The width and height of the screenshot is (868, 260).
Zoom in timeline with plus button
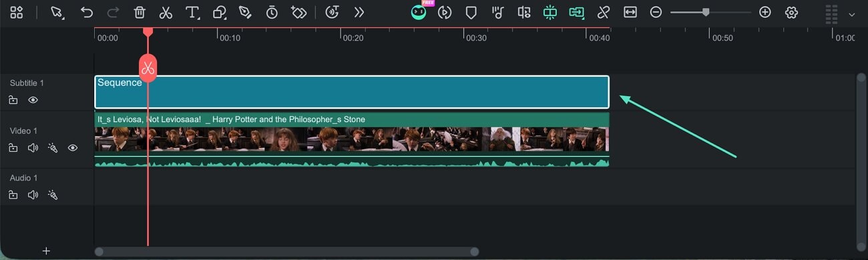tap(765, 12)
